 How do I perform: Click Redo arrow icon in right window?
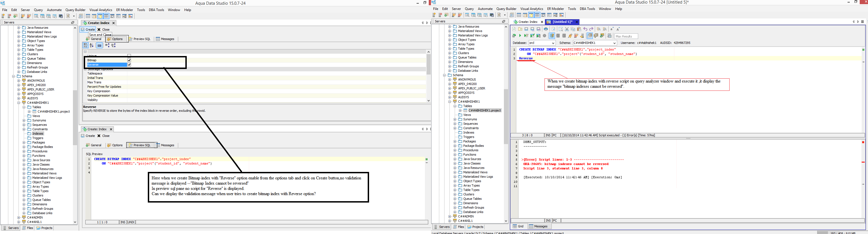click(591, 29)
